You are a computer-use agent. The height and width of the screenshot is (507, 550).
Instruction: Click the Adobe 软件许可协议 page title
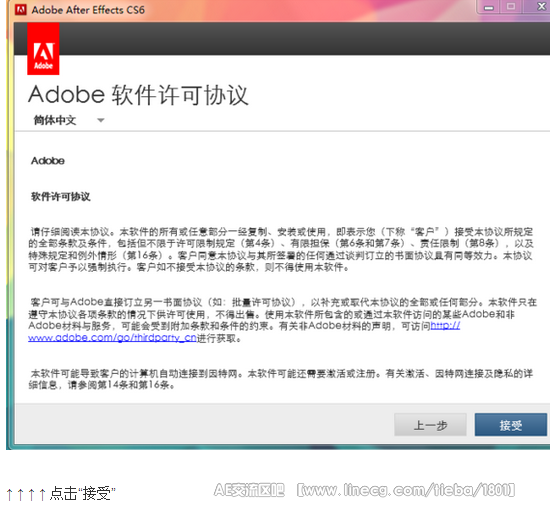tap(138, 95)
